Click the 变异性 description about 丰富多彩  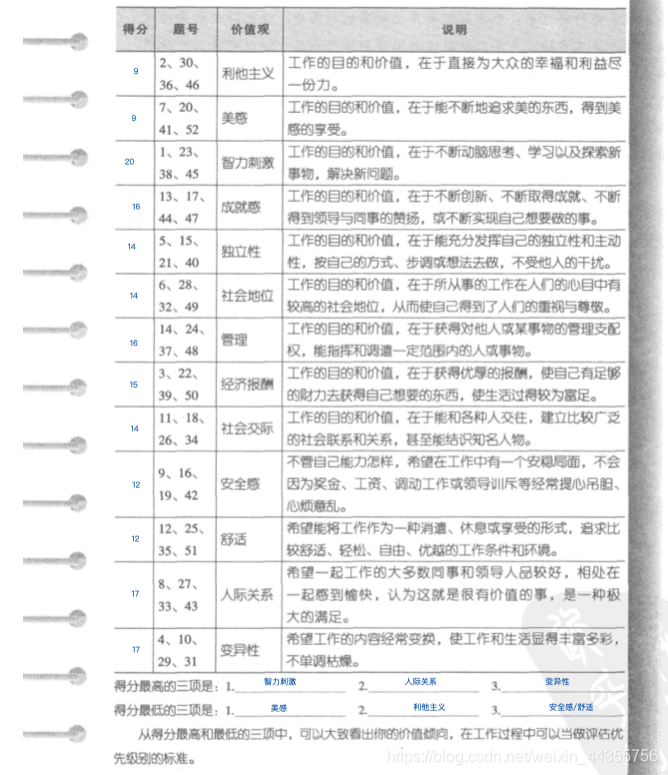(453, 650)
